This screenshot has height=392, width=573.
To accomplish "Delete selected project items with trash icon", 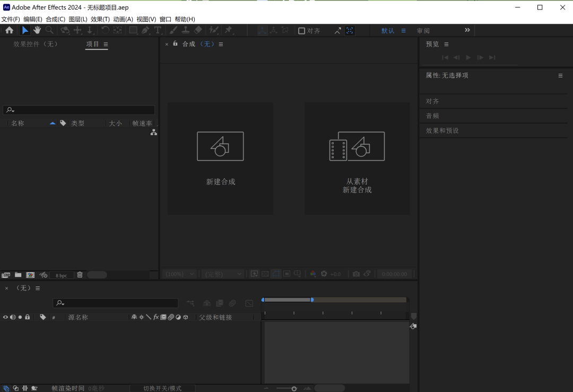I will (x=80, y=275).
